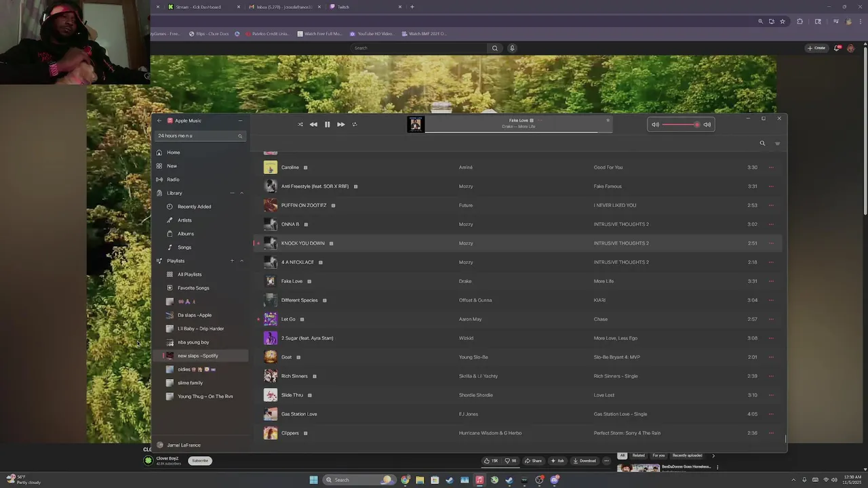The height and width of the screenshot is (488, 868).
Task: Click Ask button under YouTube video
Action: coord(557,461)
